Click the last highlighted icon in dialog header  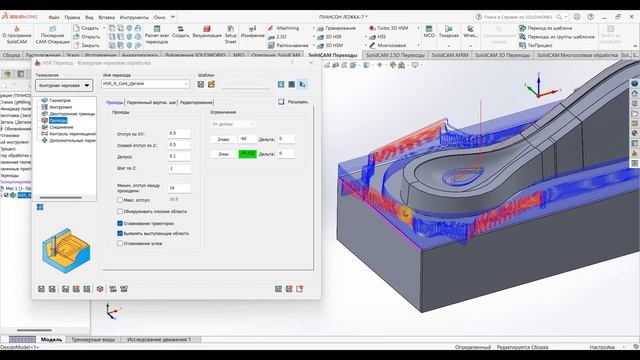(302, 84)
